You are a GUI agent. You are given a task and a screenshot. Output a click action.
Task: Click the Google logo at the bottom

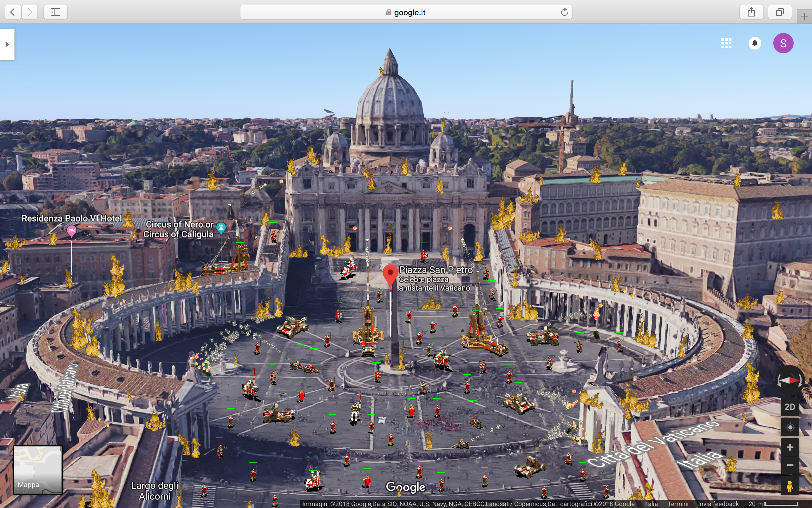tap(405, 487)
